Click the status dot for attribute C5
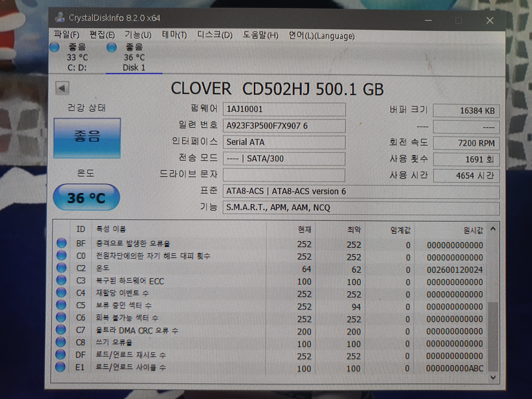This screenshot has width=532, height=399. click(61, 305)
